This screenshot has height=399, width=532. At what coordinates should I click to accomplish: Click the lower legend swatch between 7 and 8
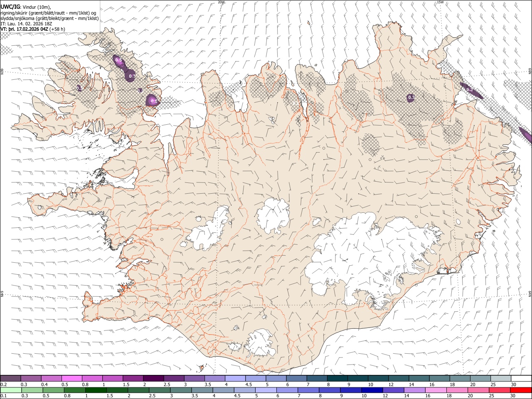(308, 390)
